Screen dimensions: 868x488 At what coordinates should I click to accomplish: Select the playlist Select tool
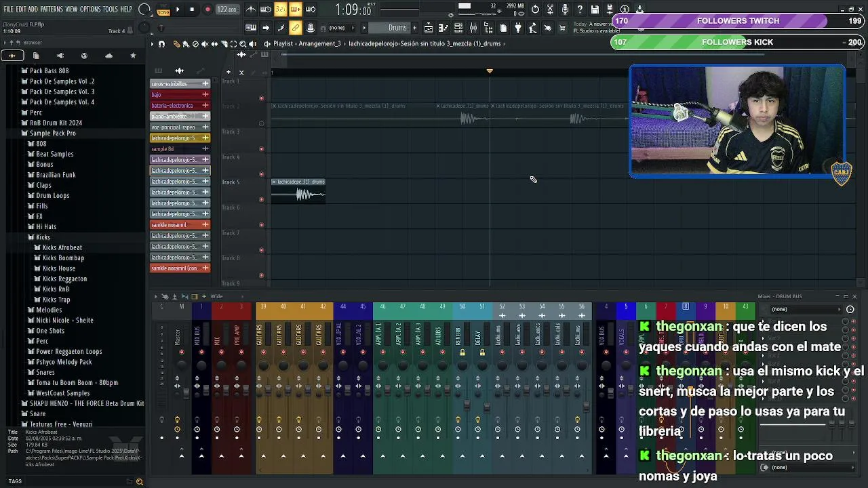[x=233, y=44]
